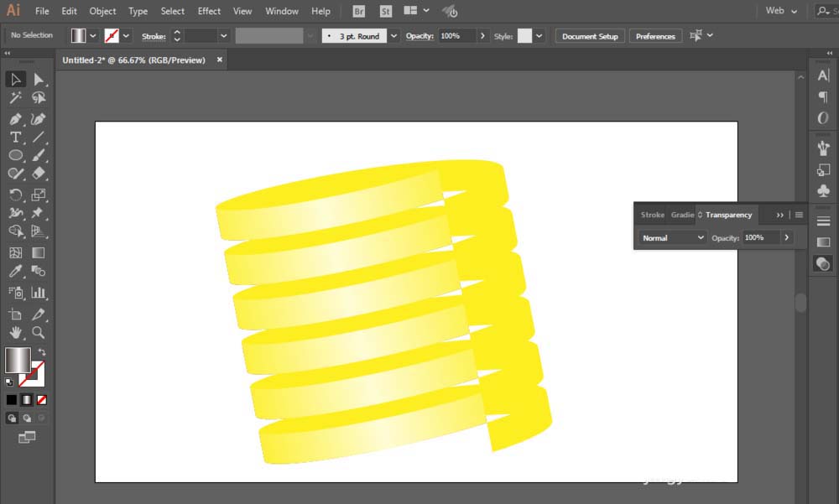
Task: Open the Paragraph panel from the dock
Action: [x=824, y=96]
